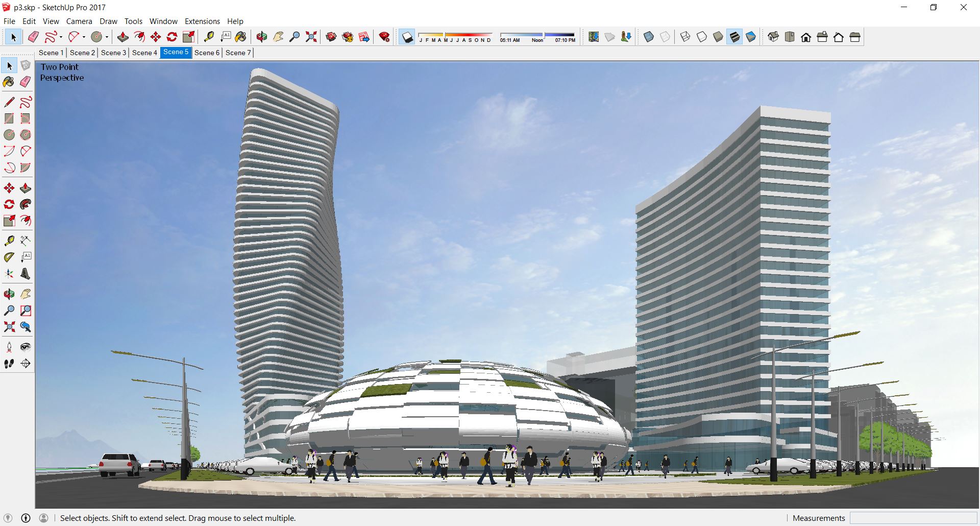Switch to the Scene 1 tab
The image size is (980, 526).
51,53
